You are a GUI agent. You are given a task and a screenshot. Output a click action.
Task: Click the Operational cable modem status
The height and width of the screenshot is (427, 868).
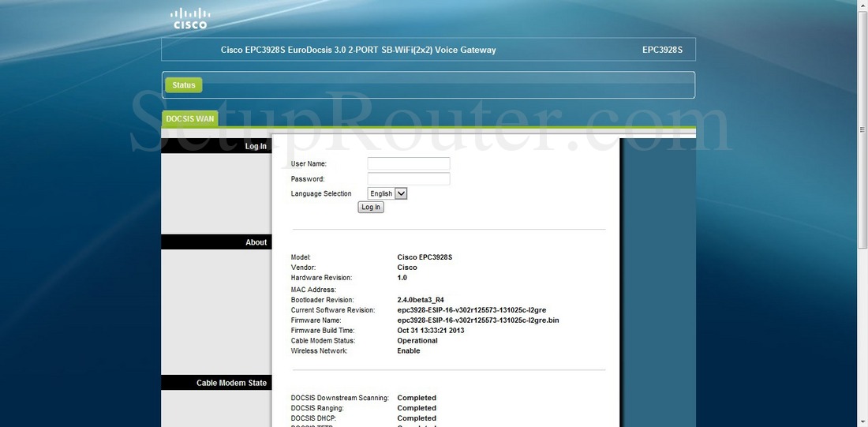(x=417, y=341)
